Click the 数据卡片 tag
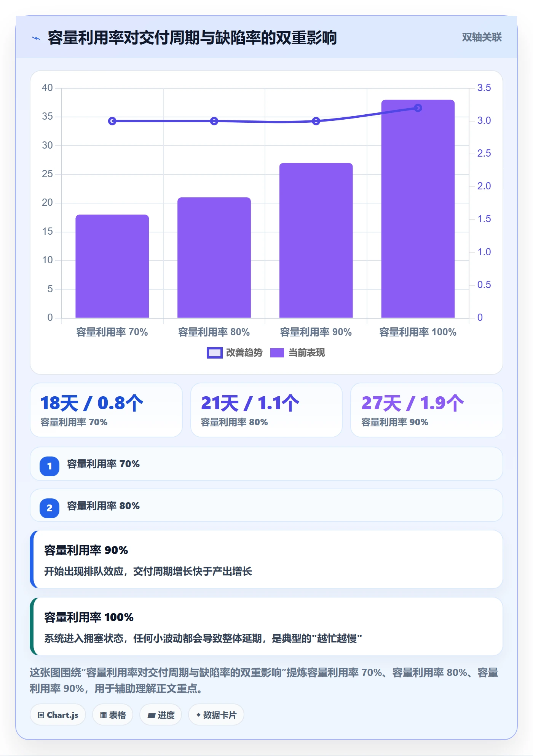Image resolution: width=533 pixels, height=756 pixels. [216, 715]
